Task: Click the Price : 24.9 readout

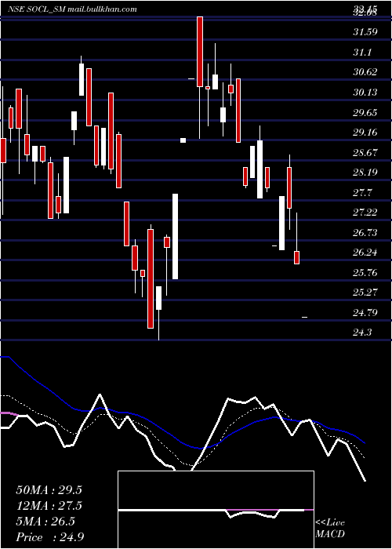Action: tap(50, 537)
